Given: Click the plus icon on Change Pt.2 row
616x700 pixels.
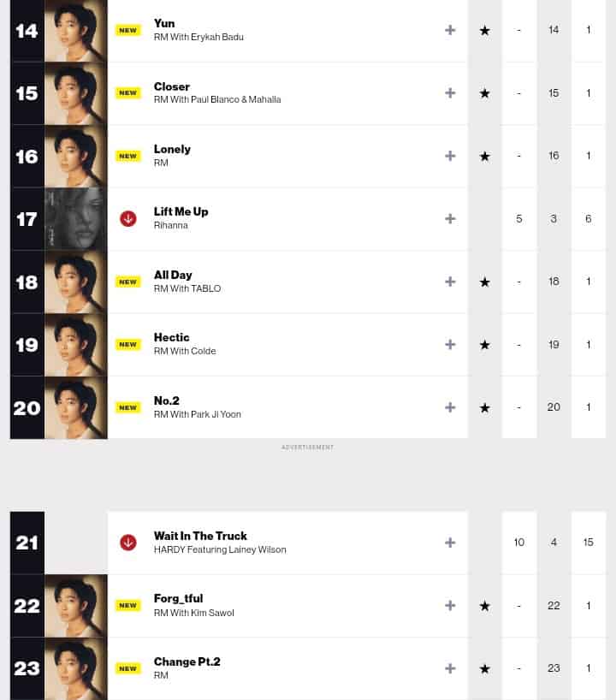Looking at the screenshot, I should (450, 668).
